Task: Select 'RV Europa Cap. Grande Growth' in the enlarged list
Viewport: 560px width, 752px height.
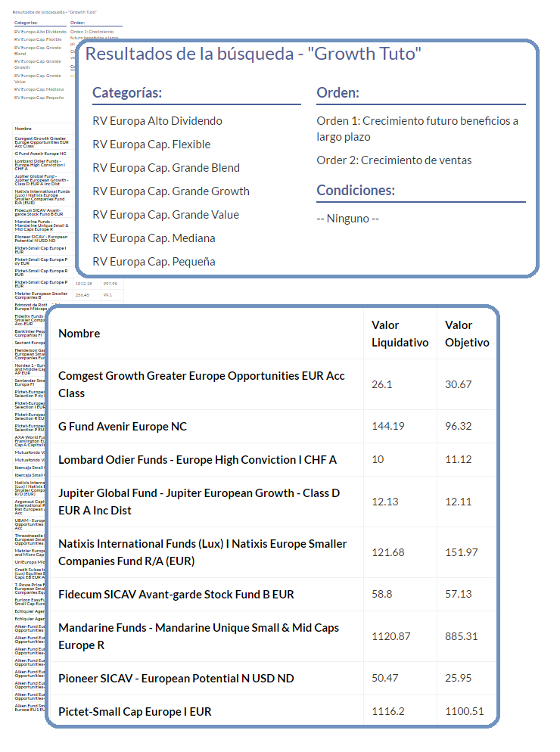Action: (171, 191)
